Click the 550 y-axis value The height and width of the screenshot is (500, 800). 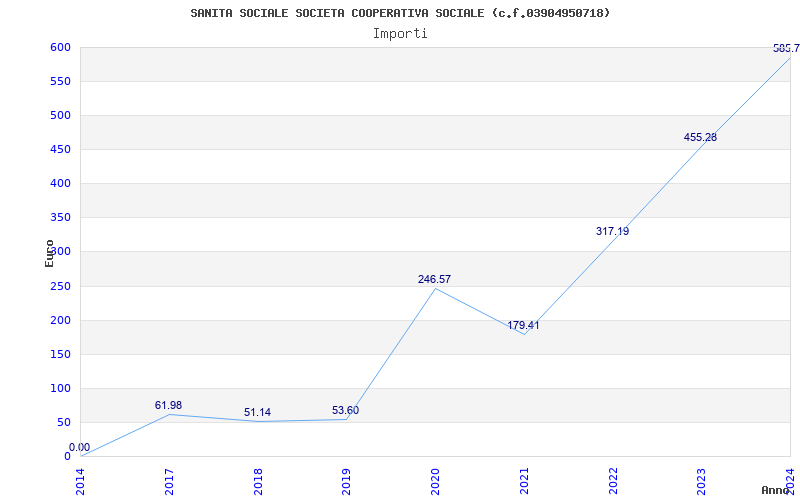pos(60,82)
